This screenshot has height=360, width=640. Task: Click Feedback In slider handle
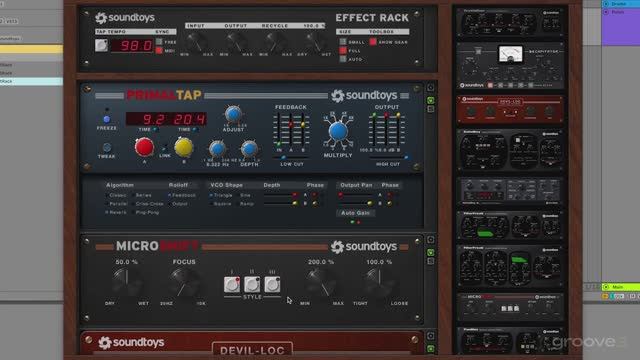[279, 144]
